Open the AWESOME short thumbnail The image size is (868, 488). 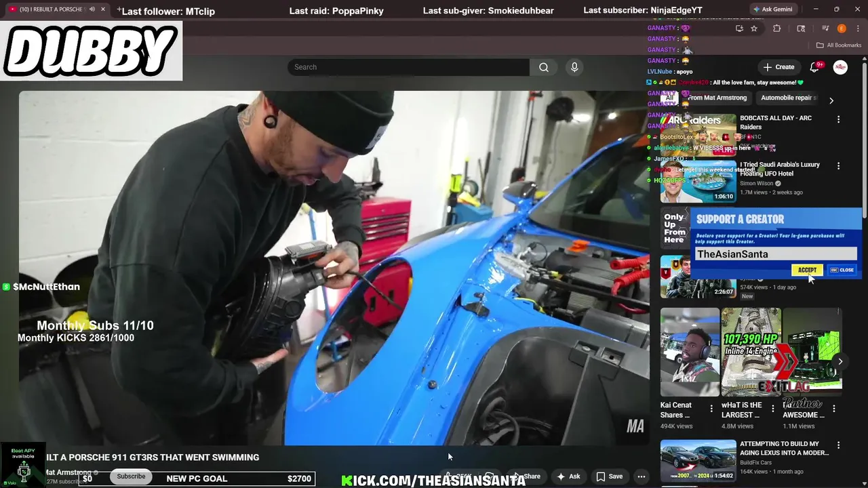tap(812, 352)
